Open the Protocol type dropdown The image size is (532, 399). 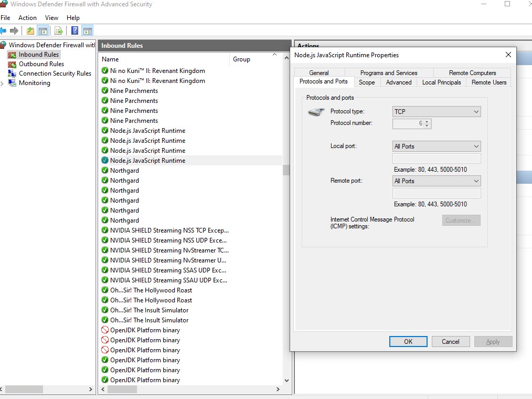437,111
